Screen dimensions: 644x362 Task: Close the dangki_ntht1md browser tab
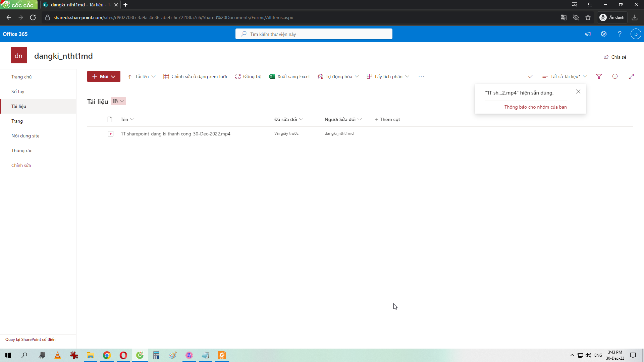click(x=116, y=5)
